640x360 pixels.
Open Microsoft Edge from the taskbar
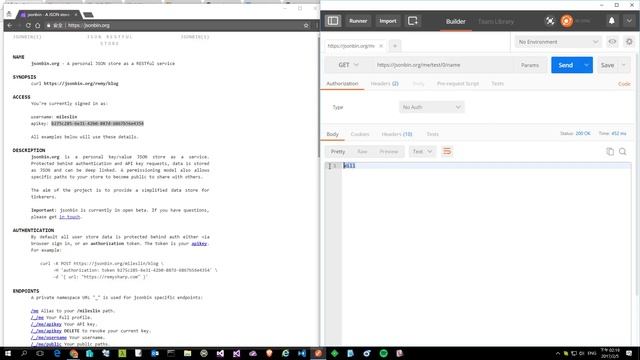coord(57,353)
